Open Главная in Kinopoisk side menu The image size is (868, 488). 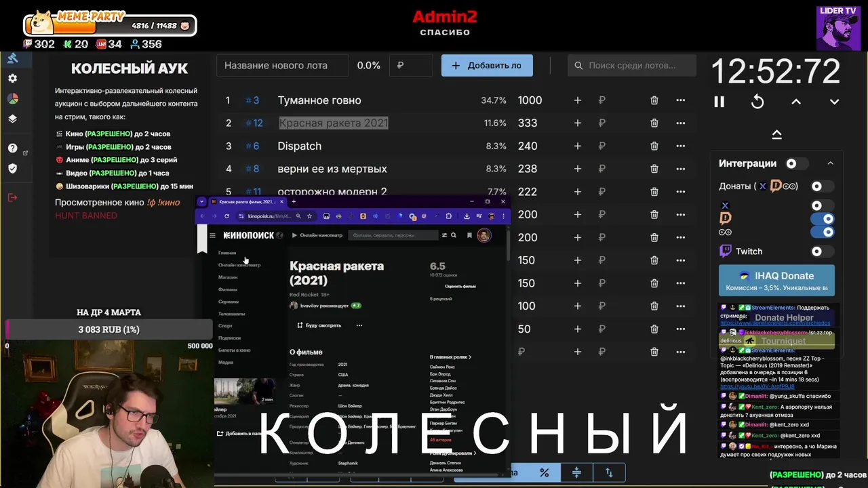pos(227,253)
